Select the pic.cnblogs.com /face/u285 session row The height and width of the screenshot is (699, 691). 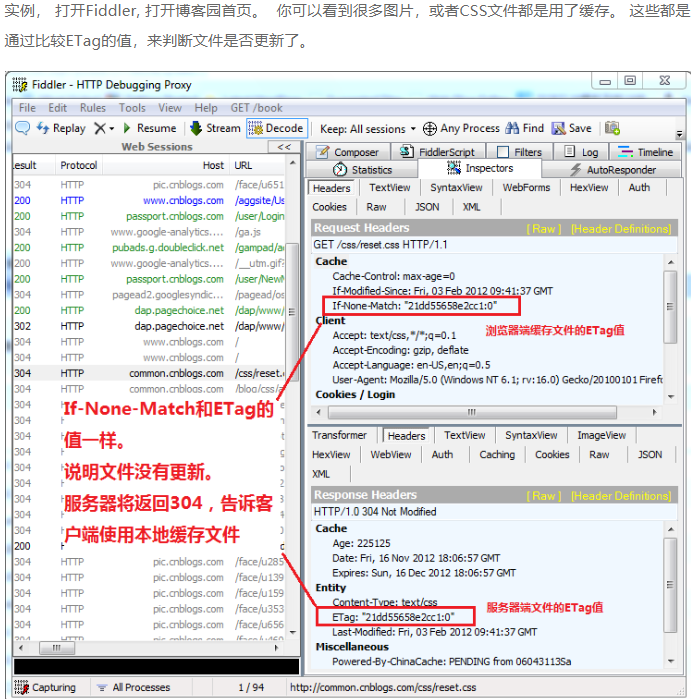[149, 562]
